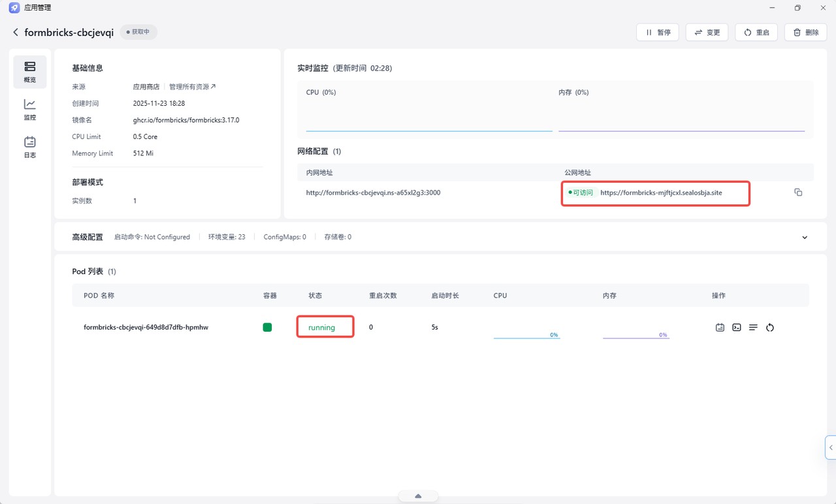The height and width of the screenshot is (504, 836).
Task: Open the public URL formbricks-mjftjcxl.sealosbja.site
Action: [661, 193]
